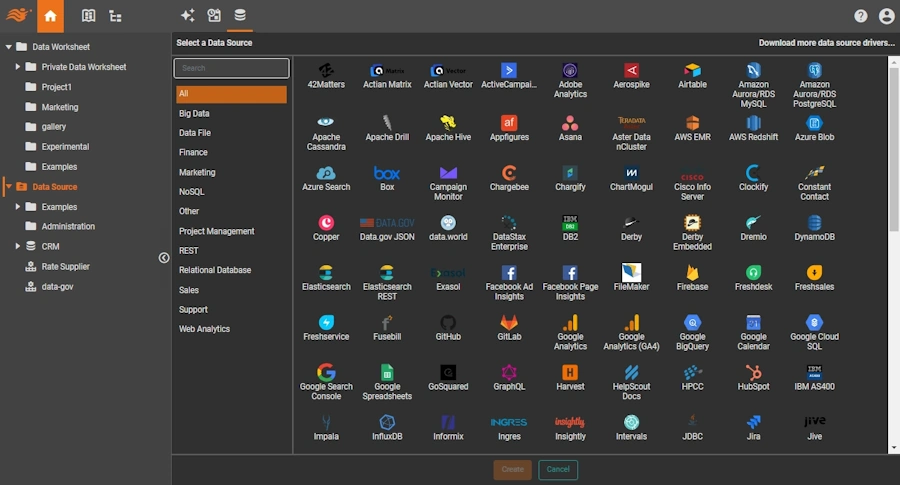Open the Help question mark icon
The height and width of the screenshot is (485, 900).
point(861,16)
